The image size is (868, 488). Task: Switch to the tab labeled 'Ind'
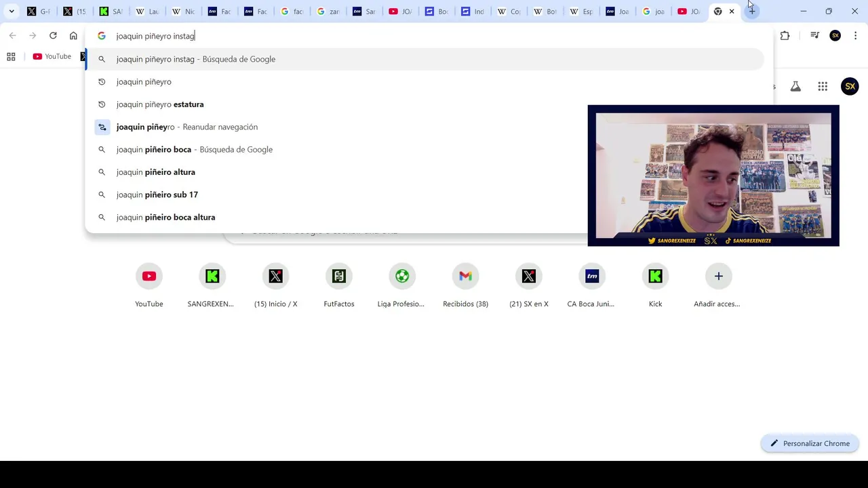coord(473,12)
